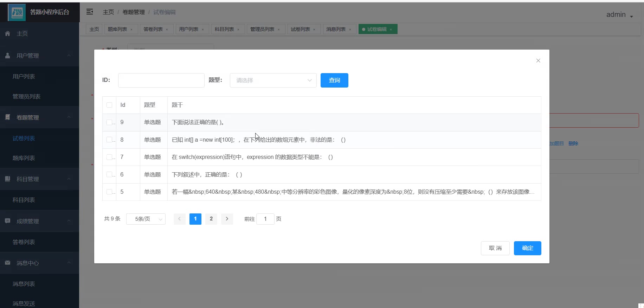This screenshot has height=308, width=644.
Task: Click the 取消 cancel button
Action: pos(495,248)
